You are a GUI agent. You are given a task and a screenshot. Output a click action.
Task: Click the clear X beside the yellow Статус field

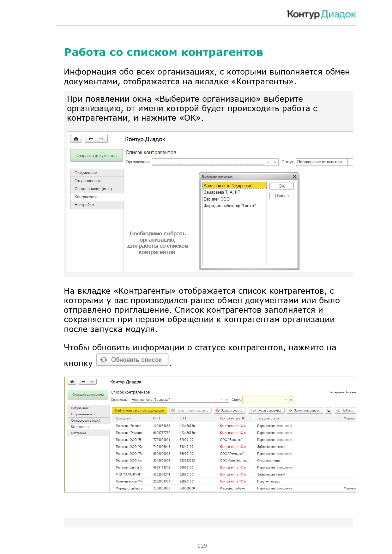291,400
